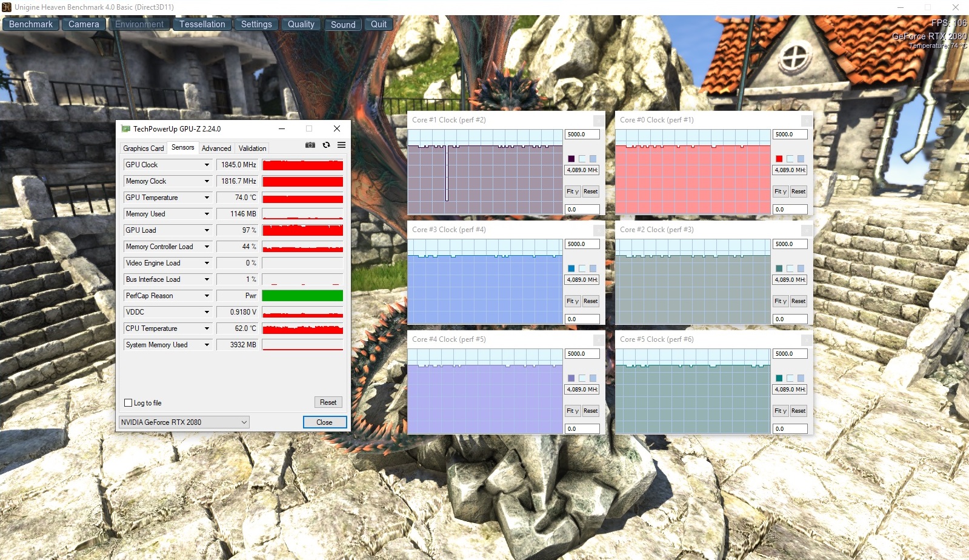Viewport: 969px width, 560px height.
Task: Enable the Log to file checkbox
Action: coord(128,403)
